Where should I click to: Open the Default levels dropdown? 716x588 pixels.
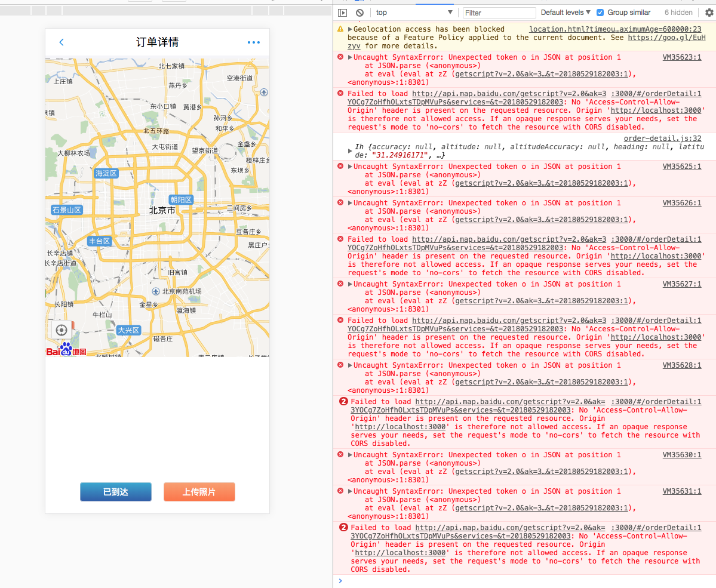564,12
